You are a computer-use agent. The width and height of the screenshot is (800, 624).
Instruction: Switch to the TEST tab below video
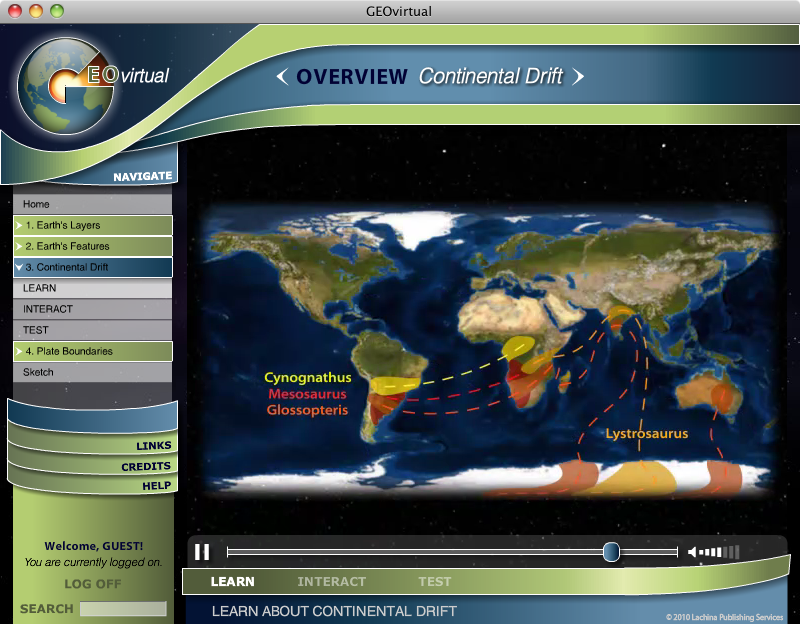click(435, 582)
